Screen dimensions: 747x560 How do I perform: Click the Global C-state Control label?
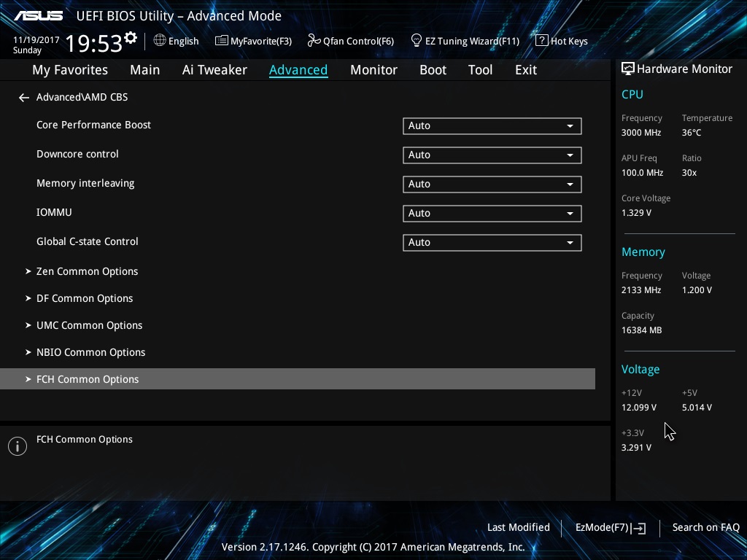pyautogui.click(x=88, y=241)
